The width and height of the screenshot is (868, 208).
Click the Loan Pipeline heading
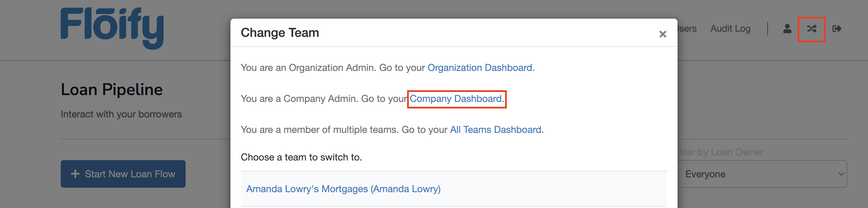(111, 90)
